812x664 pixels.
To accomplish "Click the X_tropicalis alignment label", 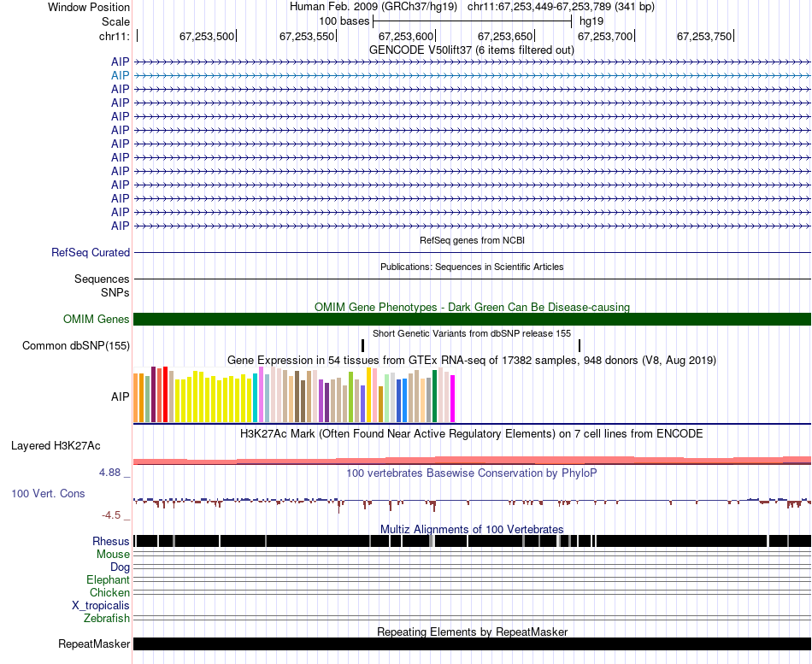I will click(x=101, y=606).
